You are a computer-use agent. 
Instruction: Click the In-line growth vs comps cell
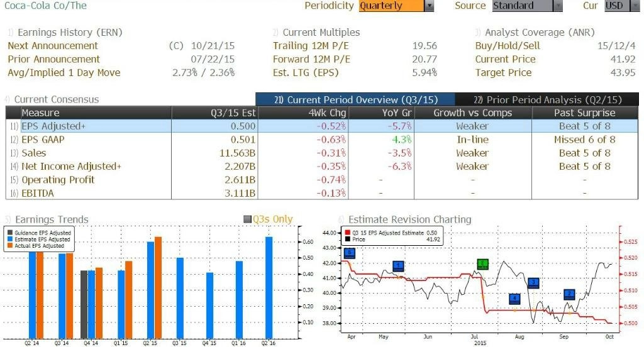[x=473, y=140]
